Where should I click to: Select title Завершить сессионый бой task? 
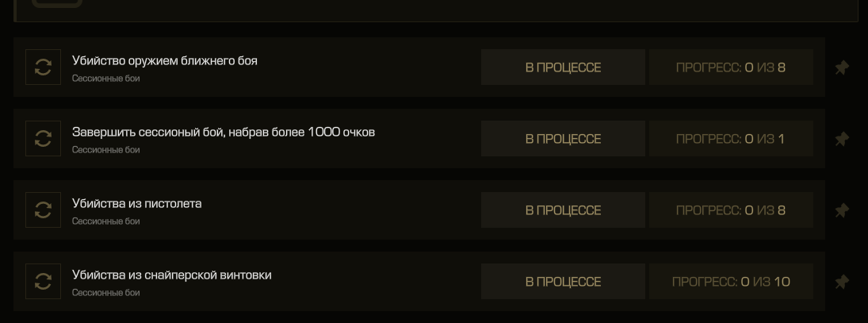click(x=224, y=132)
